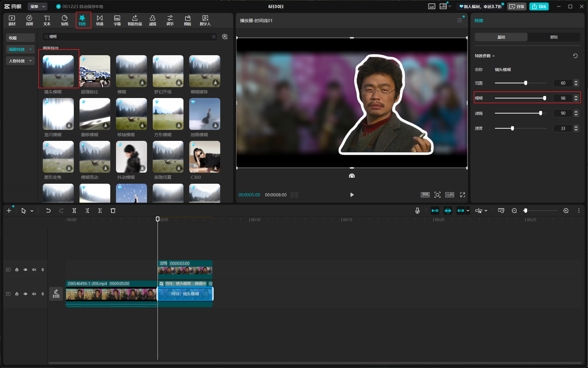Switch to the 蒙版 tab
Image resolution: width=588 pixels, height=368 pixels.
coord(554,37)
